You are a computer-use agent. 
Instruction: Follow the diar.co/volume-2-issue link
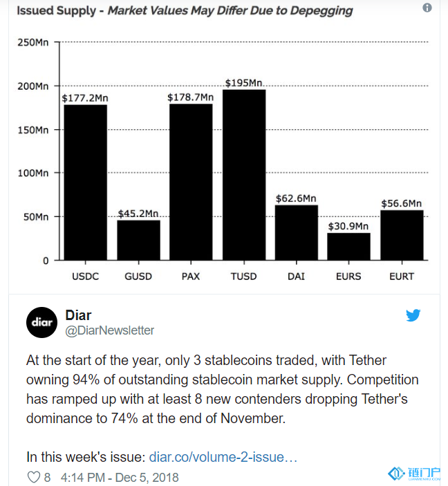point(223,457)
